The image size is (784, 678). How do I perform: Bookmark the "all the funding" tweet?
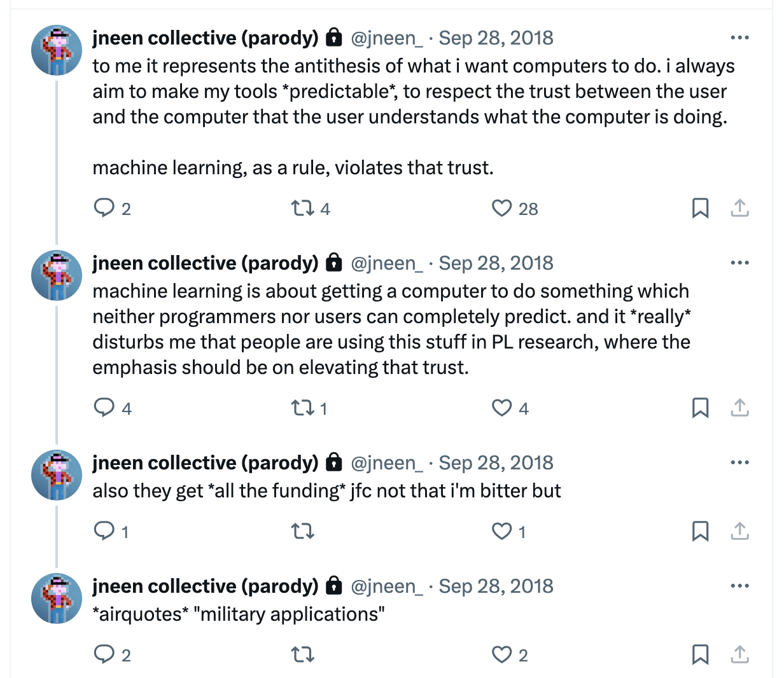[700, 531]
